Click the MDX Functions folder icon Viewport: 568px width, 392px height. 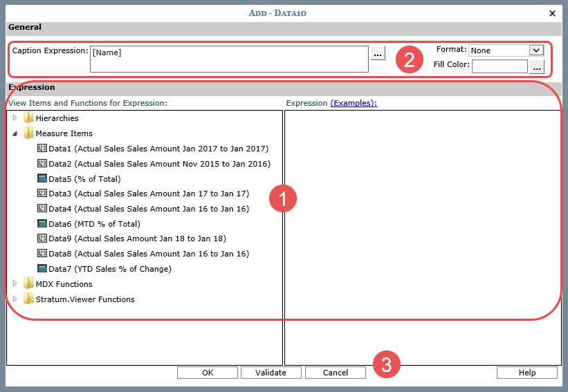[28, 284]
